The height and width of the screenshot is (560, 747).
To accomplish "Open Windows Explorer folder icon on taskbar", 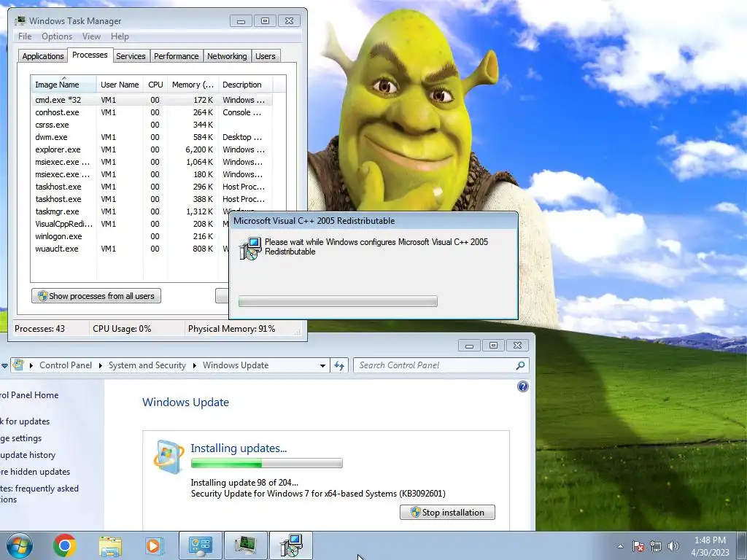I will point(110,545).
